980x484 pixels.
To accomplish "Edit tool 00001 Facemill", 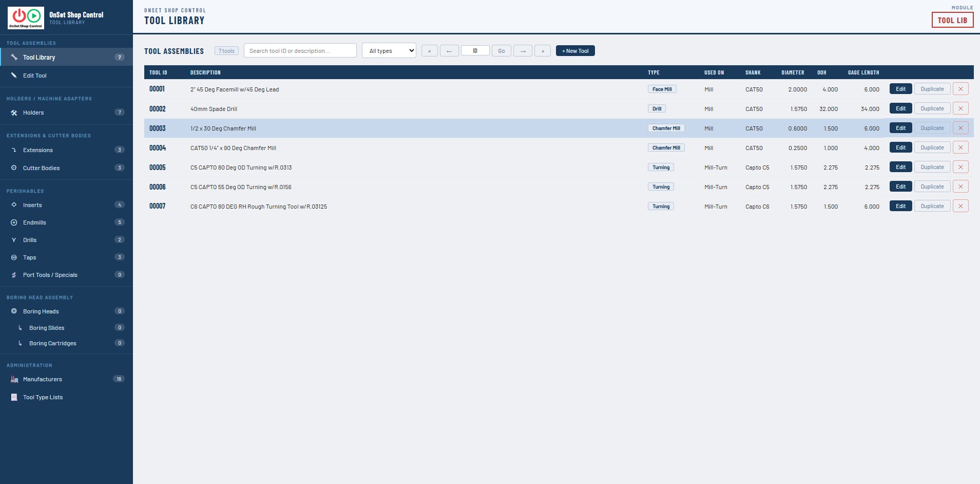I will [900, 89].
